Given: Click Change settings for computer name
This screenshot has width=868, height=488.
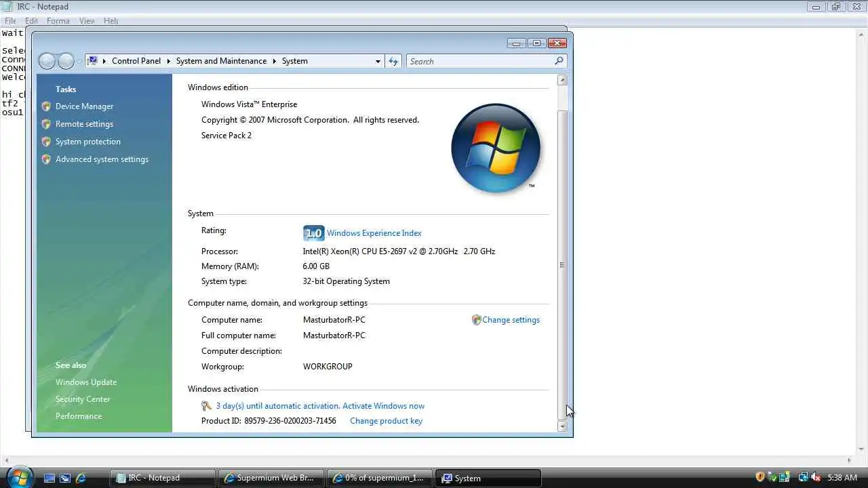Looking at the screenshot, I should pos(511,320).
